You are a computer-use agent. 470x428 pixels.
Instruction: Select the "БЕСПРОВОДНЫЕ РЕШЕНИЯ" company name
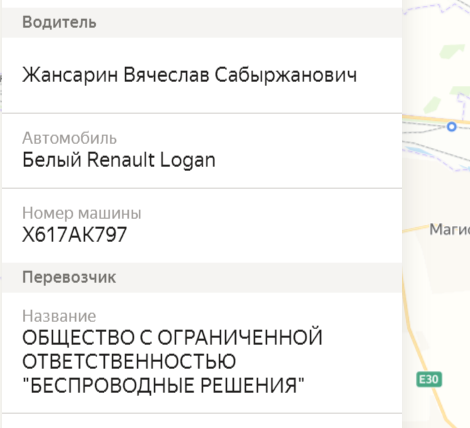(163, 385)
